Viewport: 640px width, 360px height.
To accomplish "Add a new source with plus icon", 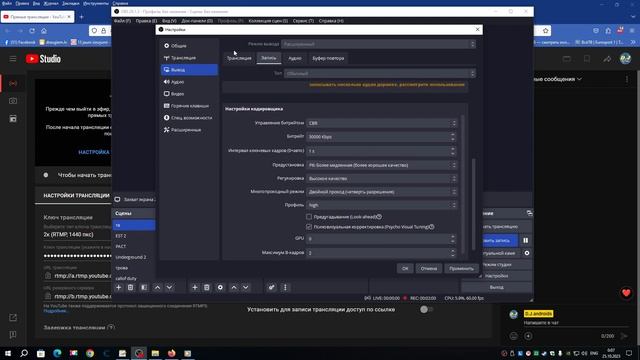I will 195,287.
